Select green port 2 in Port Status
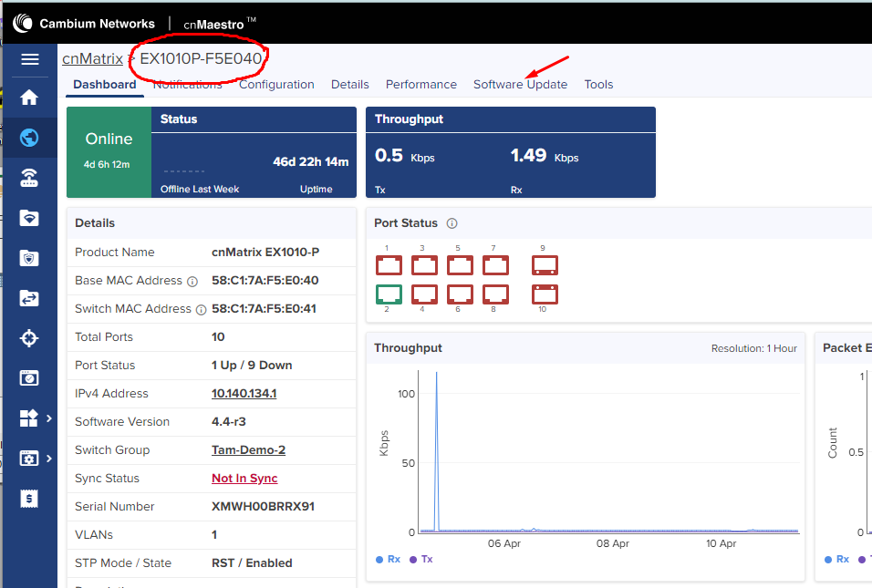Screen dimensions: 872x588 [389, 294]
